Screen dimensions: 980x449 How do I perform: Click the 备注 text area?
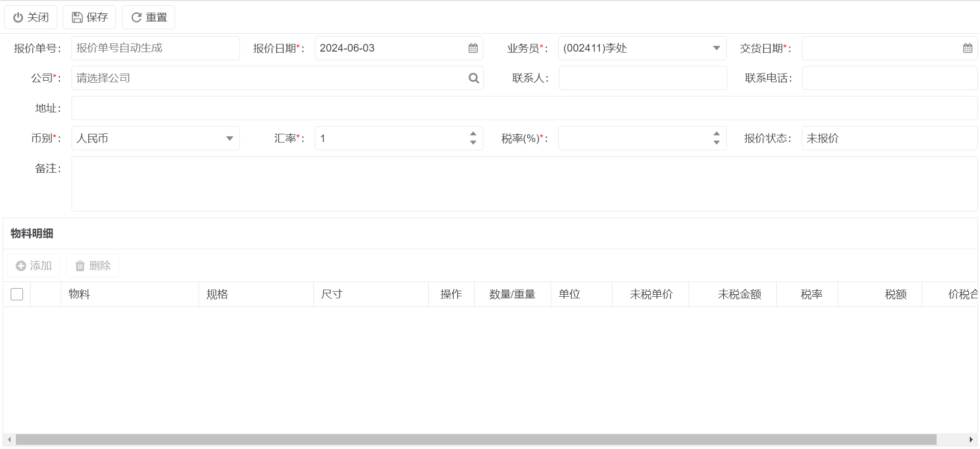click(x=524, y=184)
